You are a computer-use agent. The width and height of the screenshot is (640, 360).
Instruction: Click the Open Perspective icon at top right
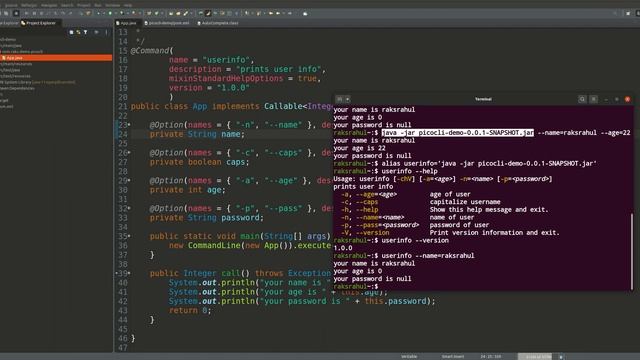click(x=628, y=13)
